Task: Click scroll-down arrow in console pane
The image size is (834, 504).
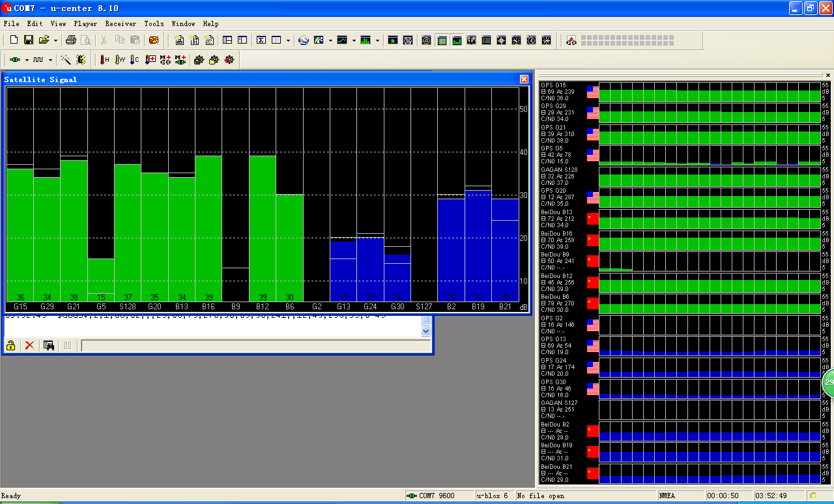Action: [426, 331]
